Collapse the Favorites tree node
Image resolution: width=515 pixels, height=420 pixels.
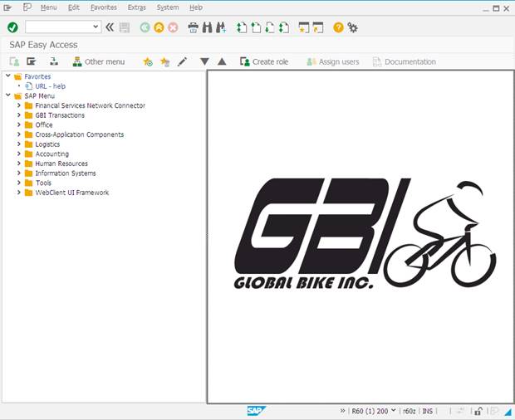point(8,76)
